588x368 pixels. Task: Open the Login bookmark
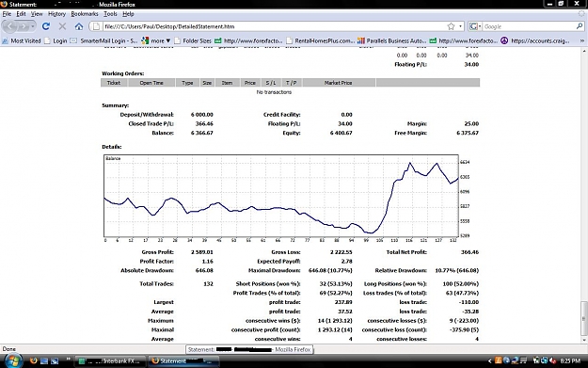(56, 40)
